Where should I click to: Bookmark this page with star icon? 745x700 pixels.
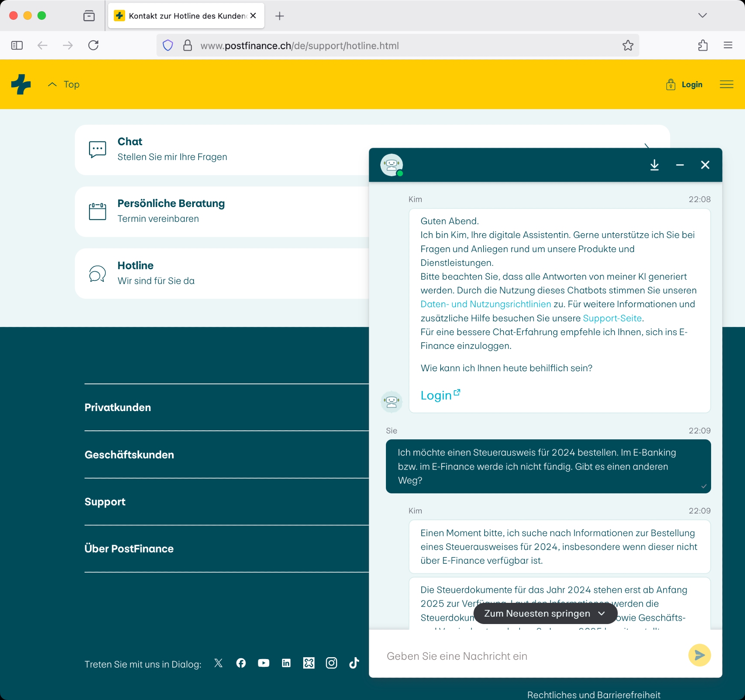pyautogui.click(x=628, y=46)
